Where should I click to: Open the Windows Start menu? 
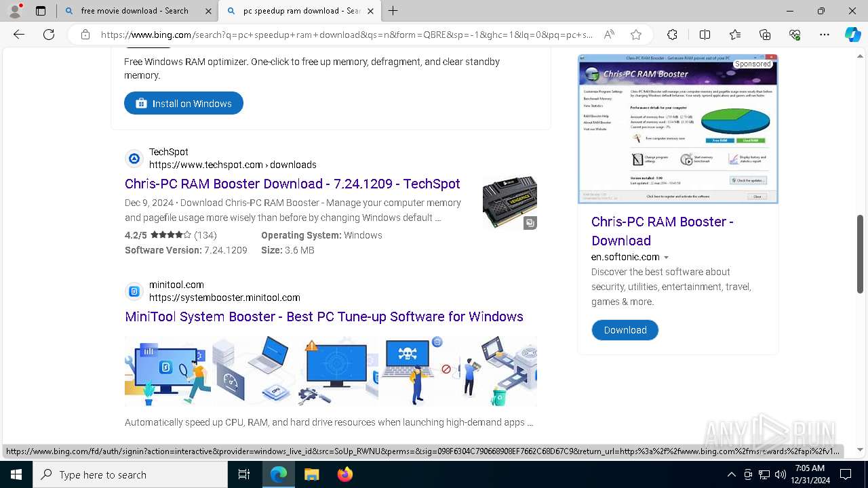16,474
